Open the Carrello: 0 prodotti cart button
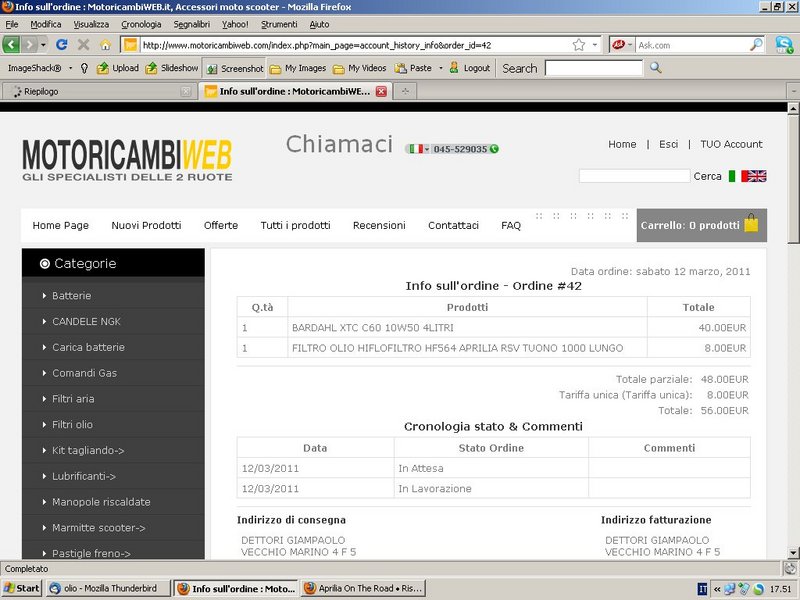The image size is (800, 600). coord(702,225)
